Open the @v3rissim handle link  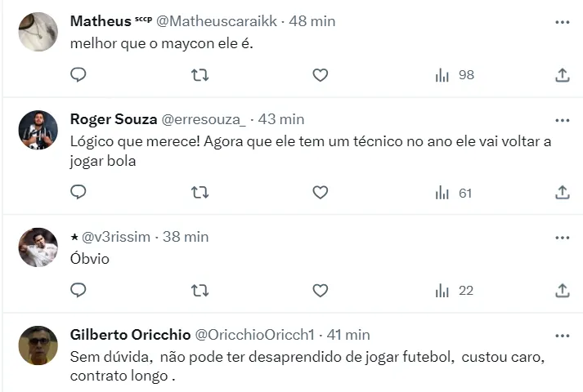click(115, 237)
